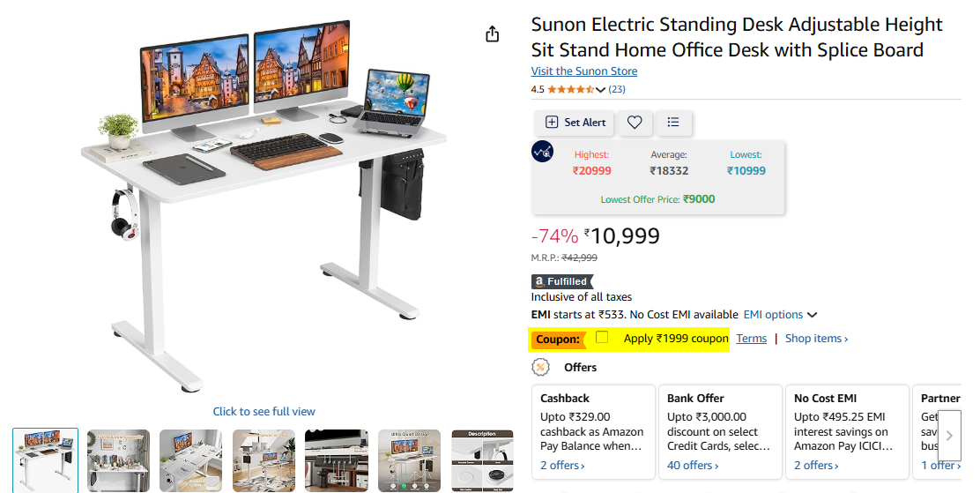Click the Offers percent badge icon
980x493 pixels.
coord(540,367)
